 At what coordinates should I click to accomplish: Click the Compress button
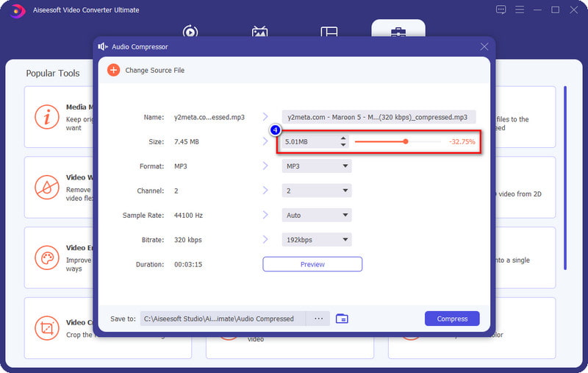point(452,319)
